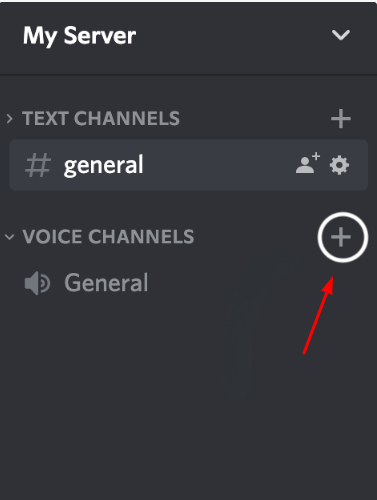Add a voice channel via circled plus

pos(342,237)
